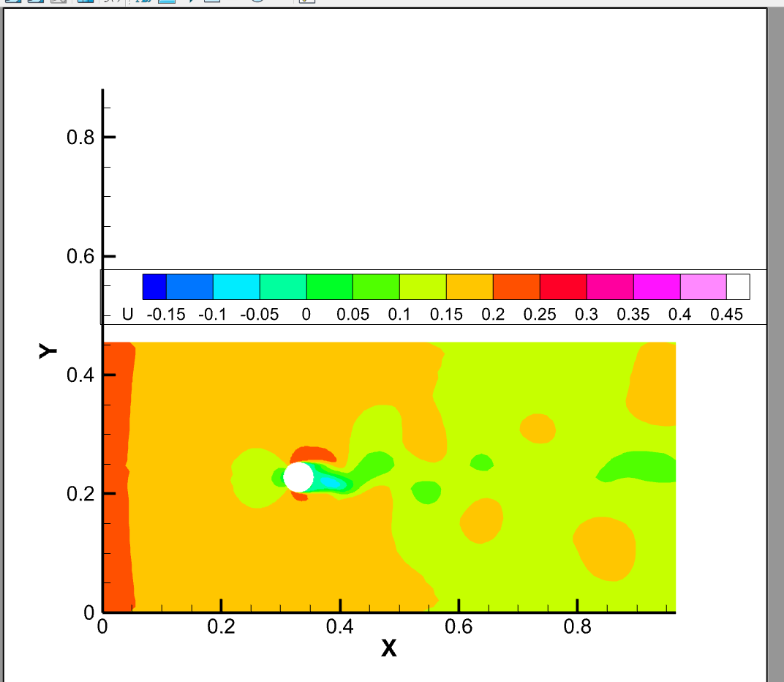
Task: Click the white circular cylinder in the flow
Action: pyautogui.click(x=298, y=477)
